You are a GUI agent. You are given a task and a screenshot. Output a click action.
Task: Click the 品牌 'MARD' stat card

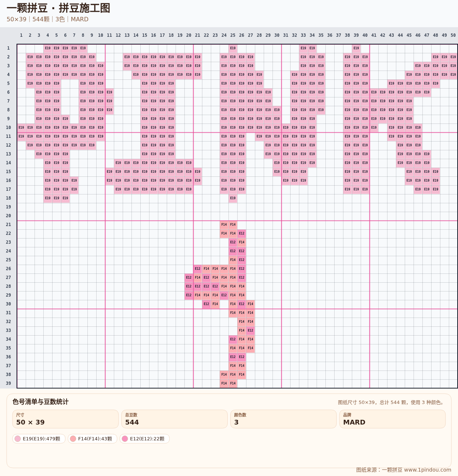tap(393, 419)
